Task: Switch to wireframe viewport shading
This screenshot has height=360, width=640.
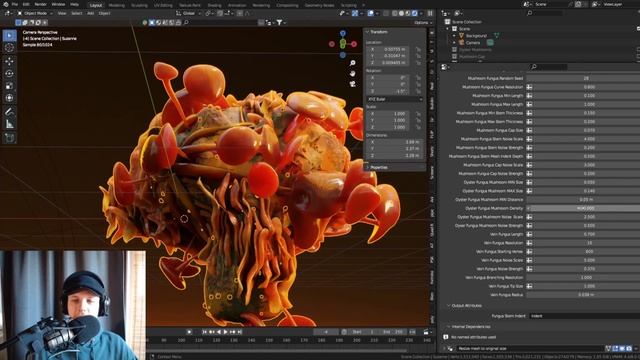Action: click(394, 13)
